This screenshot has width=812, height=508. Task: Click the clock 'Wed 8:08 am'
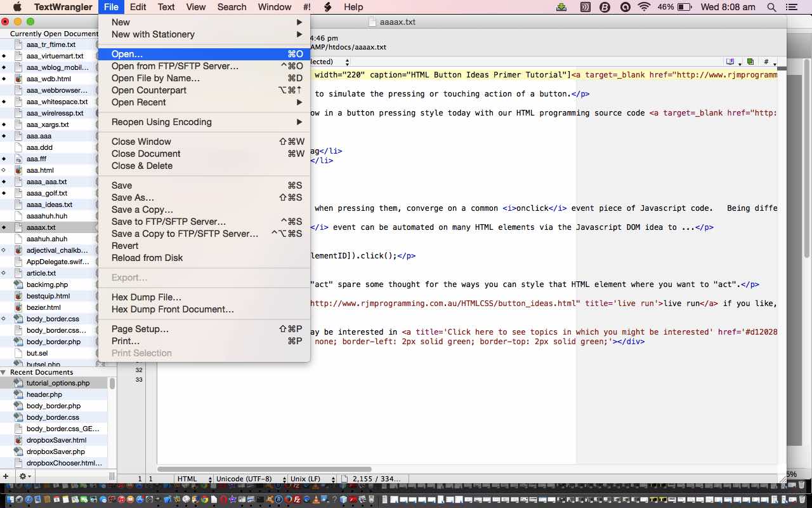(728, 7)
